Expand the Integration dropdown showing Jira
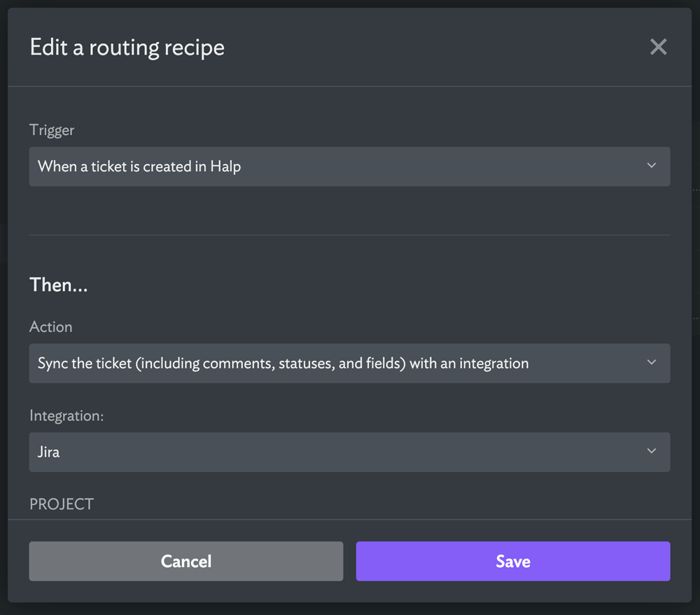The width and height of the screenshot is (700, 615). [349, 452]
